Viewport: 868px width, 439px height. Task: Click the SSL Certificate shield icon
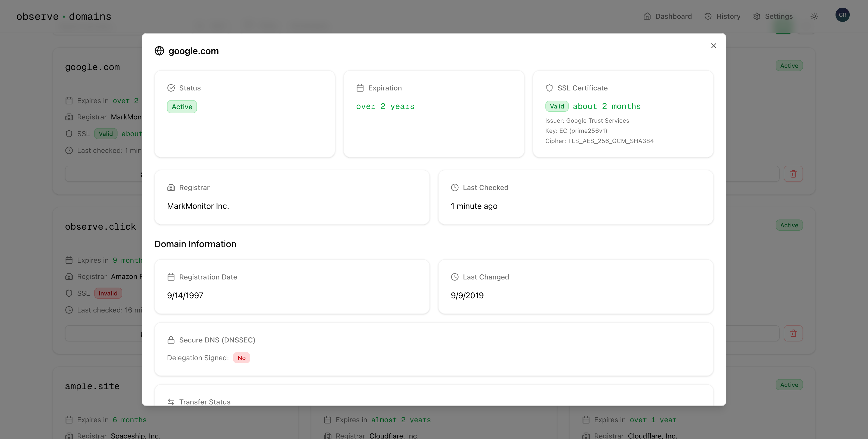pos(549,88)
